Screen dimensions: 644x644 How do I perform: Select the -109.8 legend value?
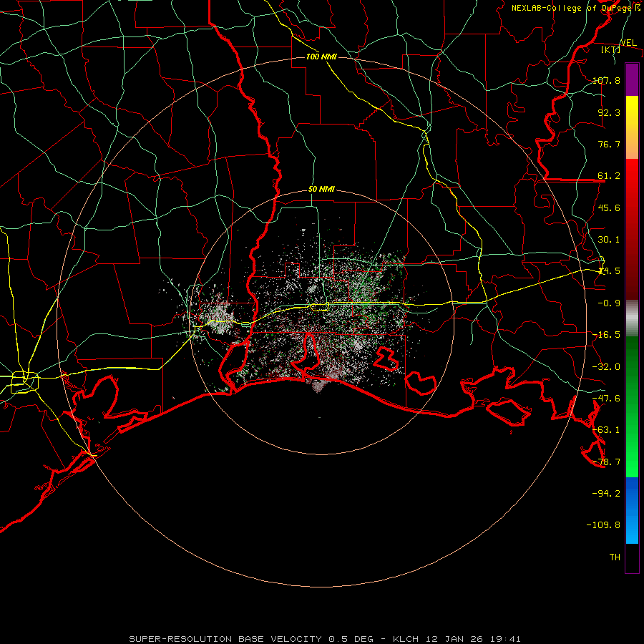pyautogui.click(x=603, y=525)
